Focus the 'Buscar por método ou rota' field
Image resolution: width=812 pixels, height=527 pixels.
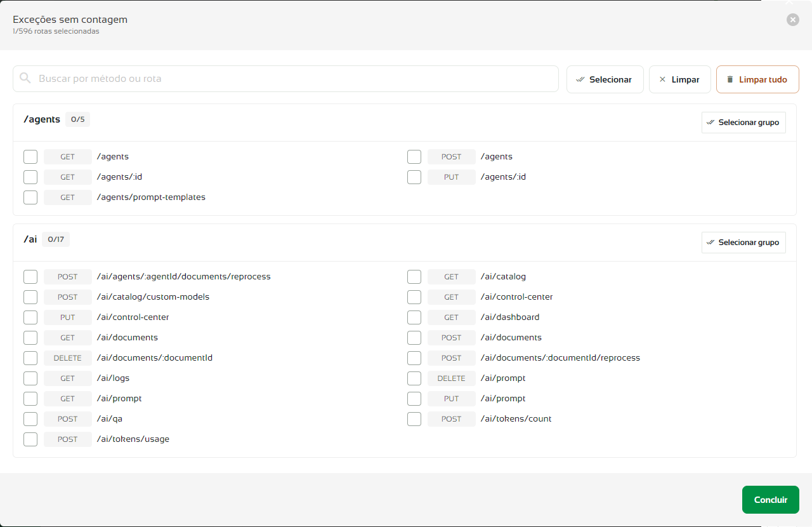pos(285,79)
